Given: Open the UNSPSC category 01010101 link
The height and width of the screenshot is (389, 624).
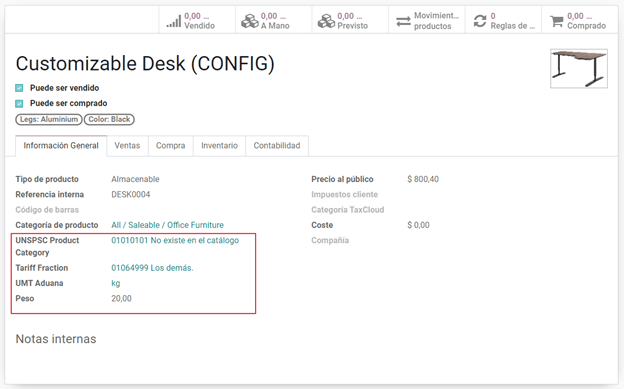Looking at the screenshot, I should coord(175,240).
